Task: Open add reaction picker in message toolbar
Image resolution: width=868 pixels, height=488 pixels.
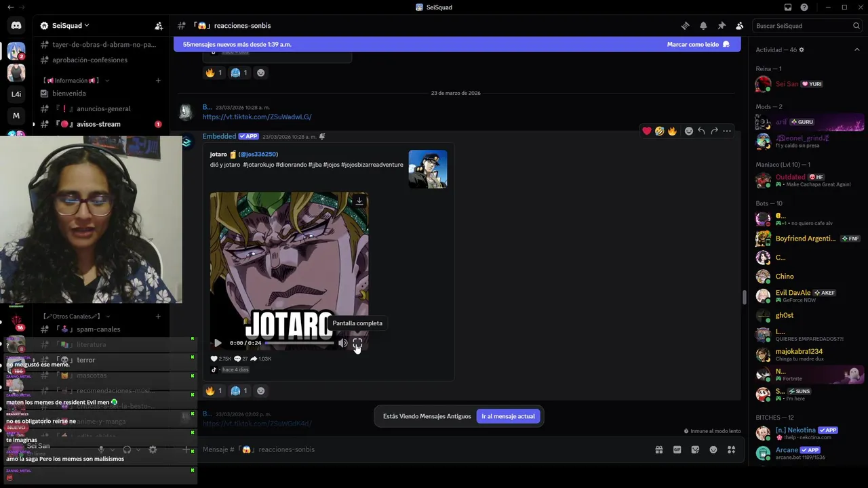Action: coord(688,131)
